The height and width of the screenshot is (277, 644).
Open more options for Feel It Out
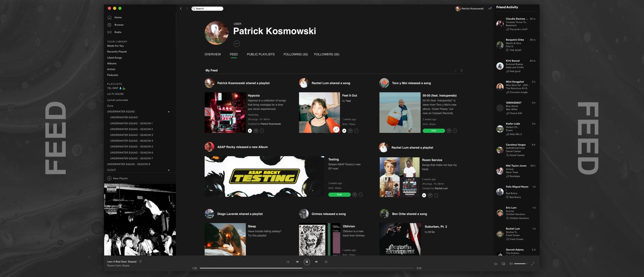click(356, 131)
